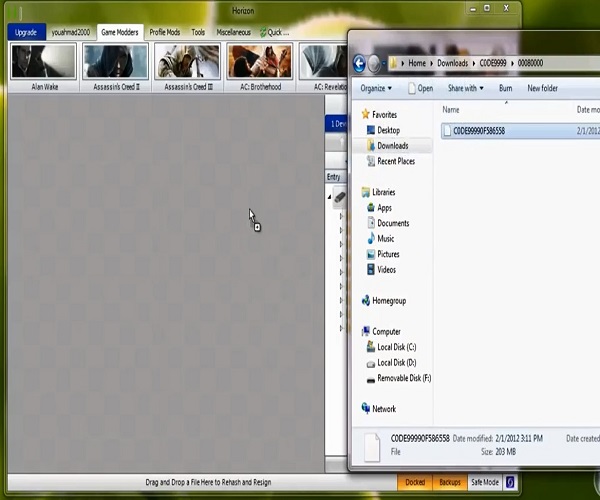600x500 pixels.
Task: Click the New folder button
Action: [x=542, y=88]
